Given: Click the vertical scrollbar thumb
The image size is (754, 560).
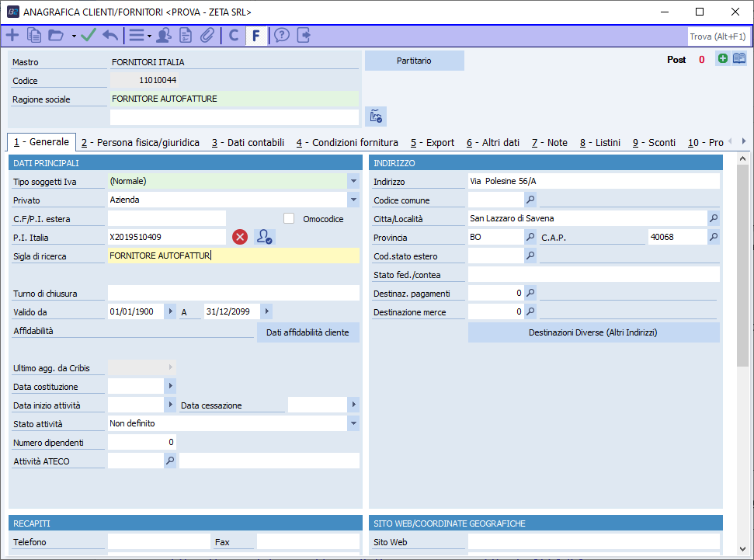Looking at the screenshot, I should pyautogui.click(x=742, y=266).
